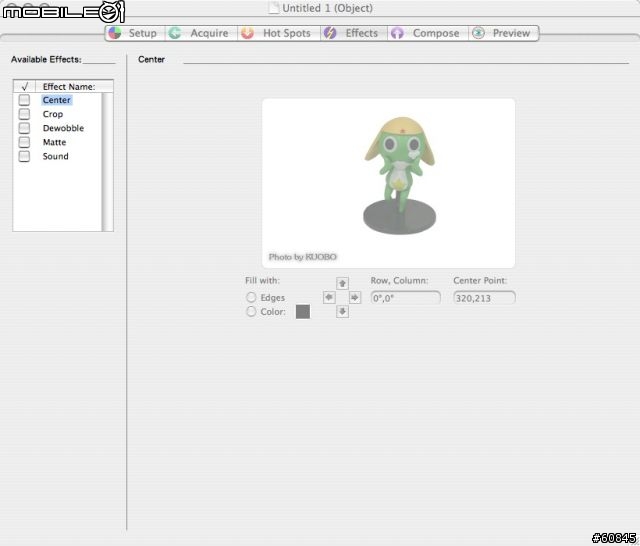
Task: Click the Center Point input field
Action: click(484, 298)
